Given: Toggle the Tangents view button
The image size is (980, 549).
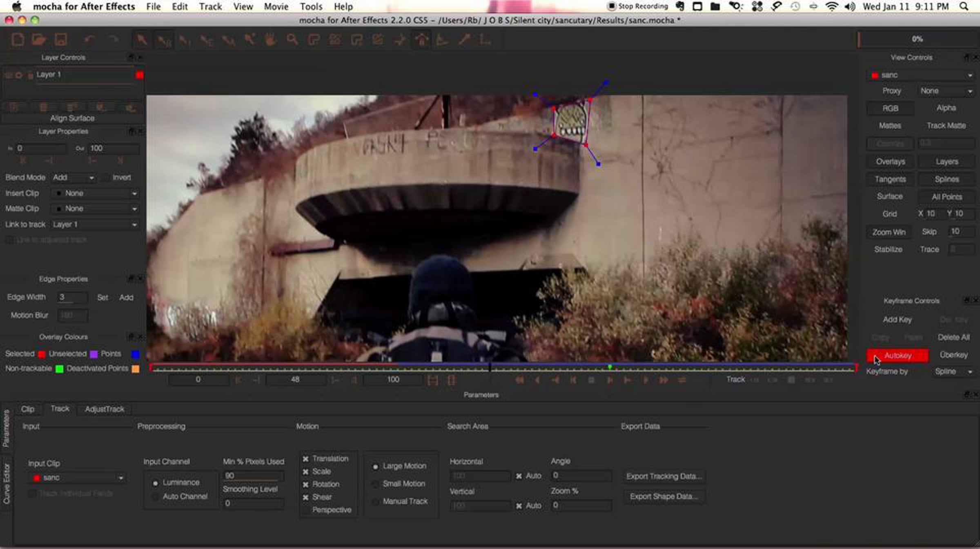Looking at the screenshot, I should coord(890,179).
